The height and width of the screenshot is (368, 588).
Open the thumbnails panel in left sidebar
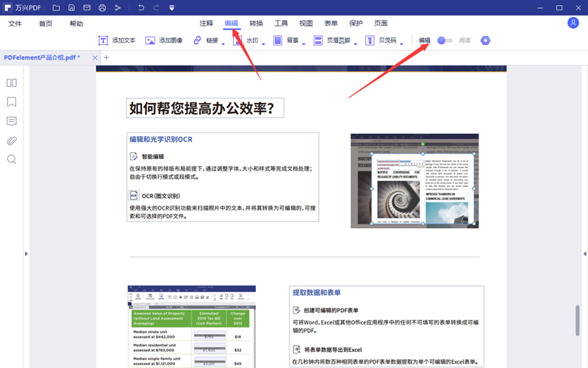coord(12,83)
